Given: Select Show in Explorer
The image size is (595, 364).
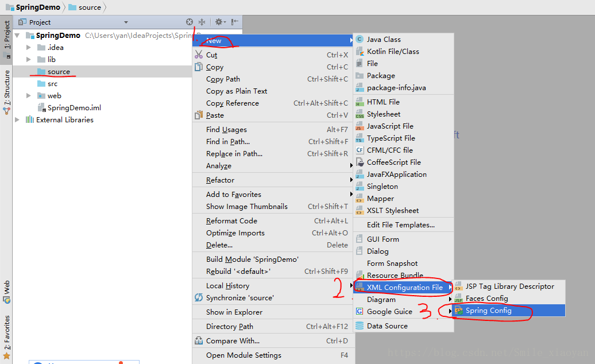Looking at the screenshot, I should pyautogui.click(x=272, y=312).
